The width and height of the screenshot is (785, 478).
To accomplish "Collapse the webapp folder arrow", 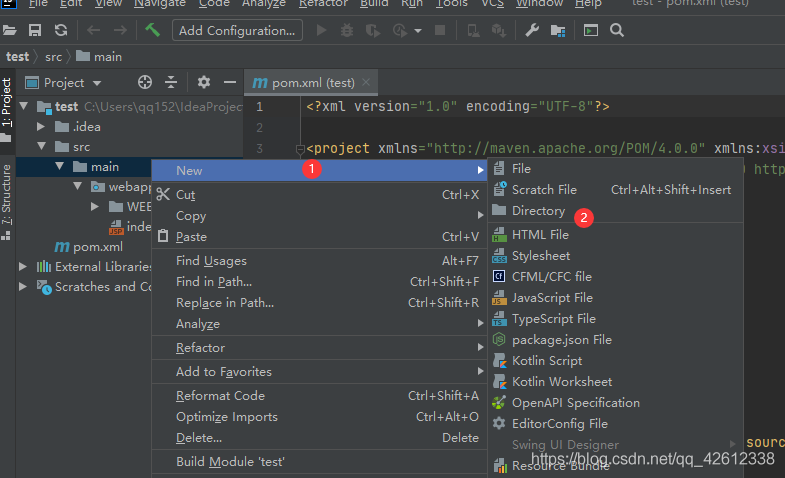I will pos(78,186).
